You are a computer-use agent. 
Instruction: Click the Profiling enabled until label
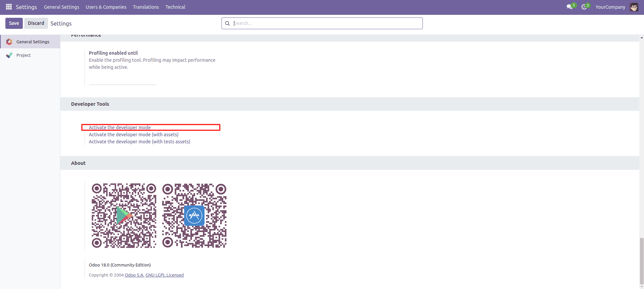[113, 53]
